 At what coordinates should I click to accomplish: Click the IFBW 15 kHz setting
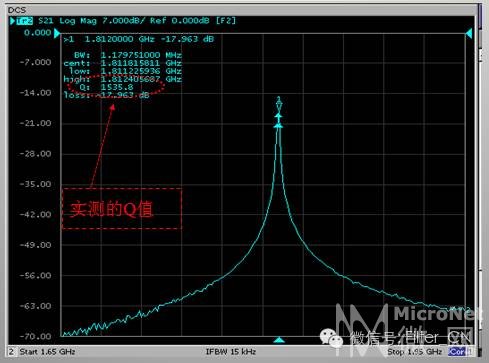tap(231, 352)
